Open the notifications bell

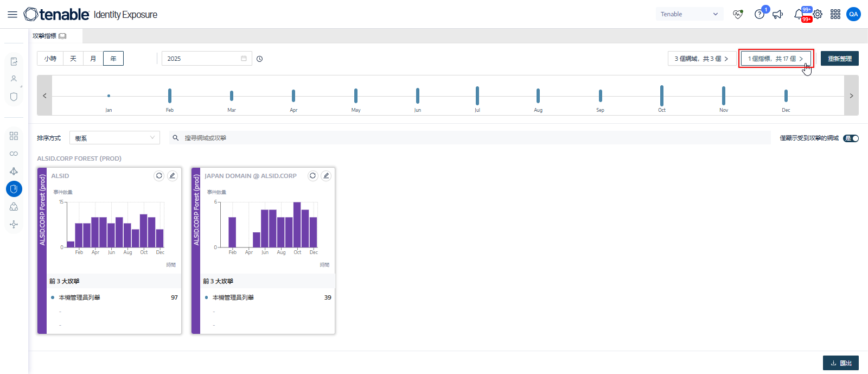(x=799, y=15)
